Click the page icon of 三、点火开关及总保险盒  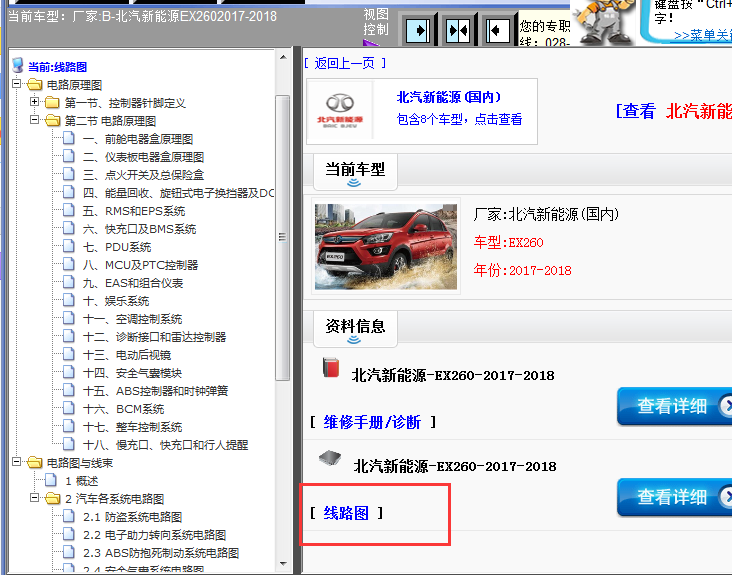tap(69, 174)
